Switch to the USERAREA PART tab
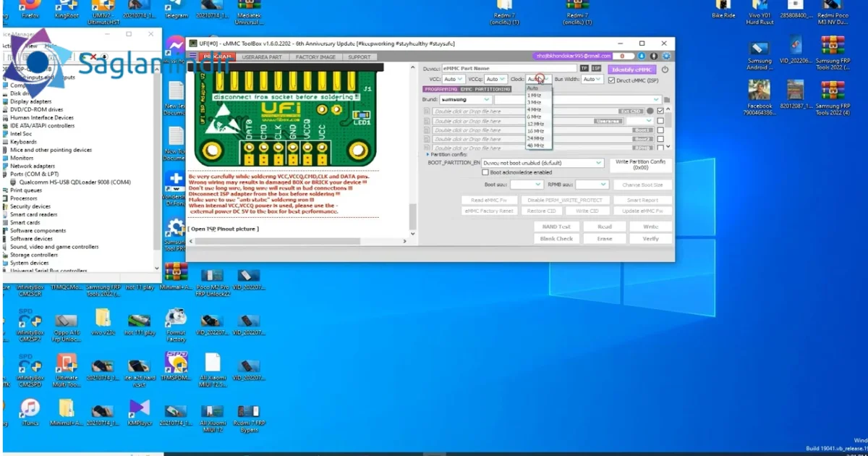 [263, 56]
